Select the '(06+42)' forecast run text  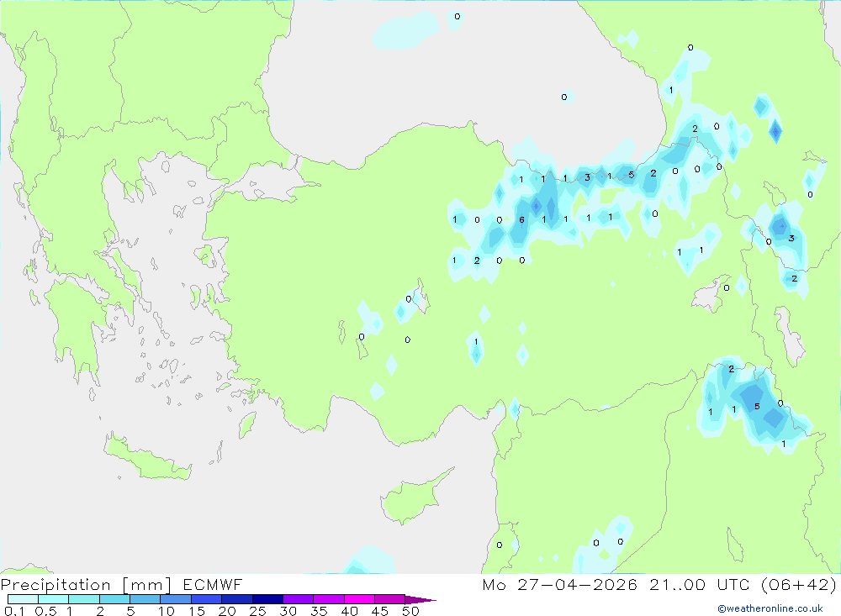pyautogui.click(x=799, y=584)
